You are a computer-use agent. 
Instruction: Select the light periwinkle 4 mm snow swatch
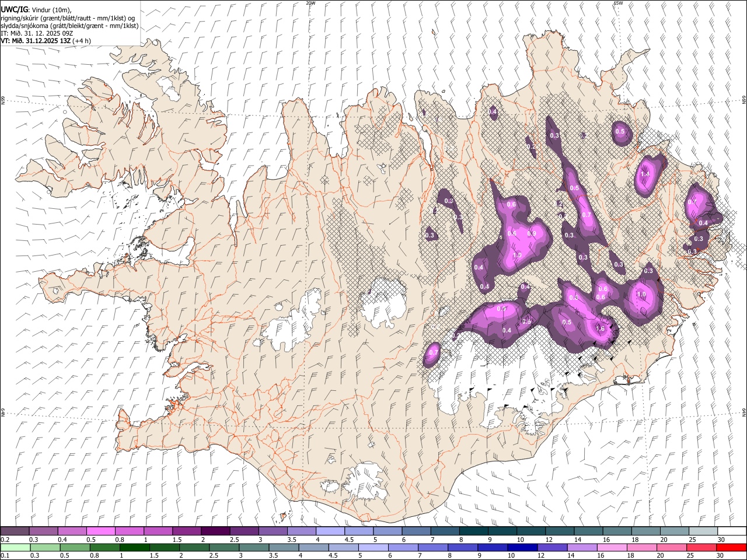point(330,531)
